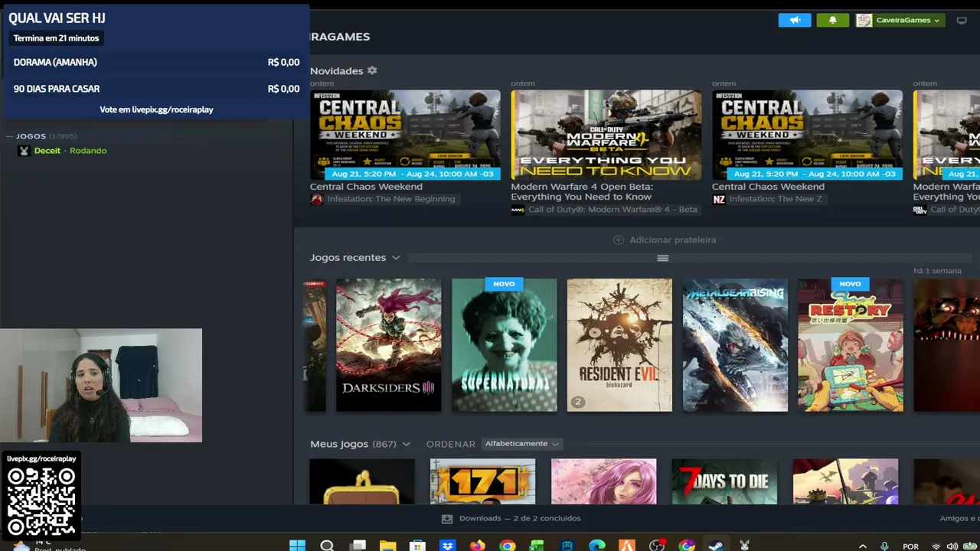This screenshot has height=551, width=980.
Task: Select the 7 Days to Die cover
Action: coord(724,481)
